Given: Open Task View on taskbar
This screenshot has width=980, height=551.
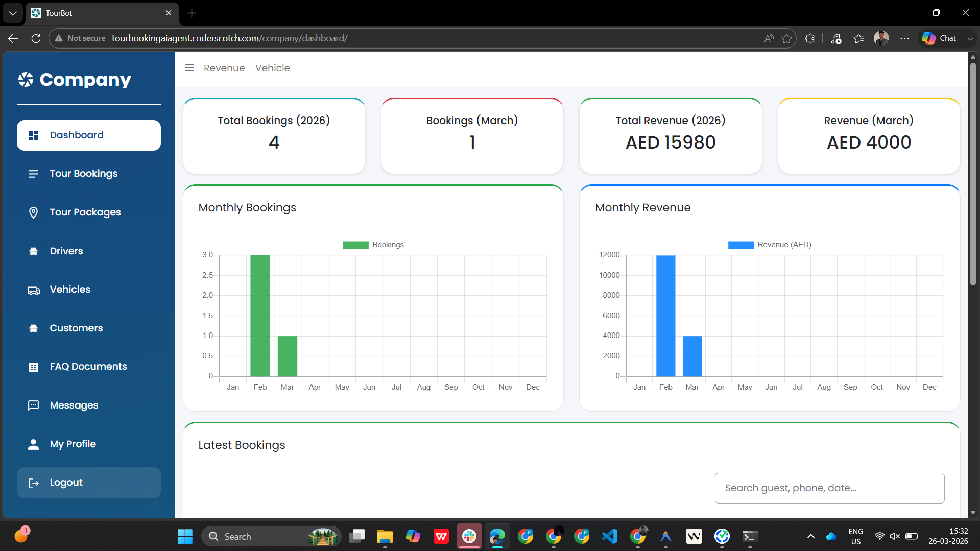Looking at the screenshot, I should (357, 536).
